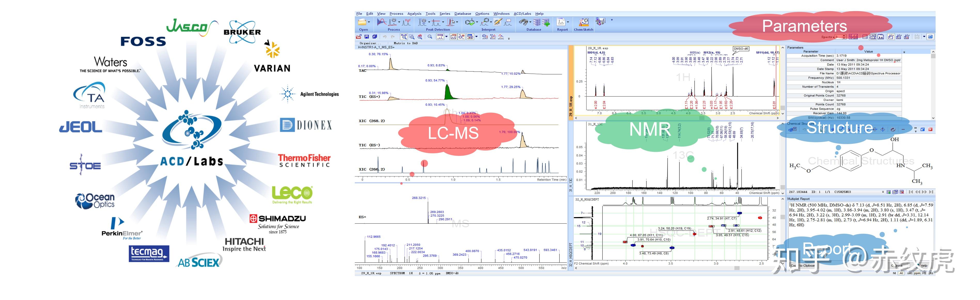
Task: Click the verify structure benzene checkmark icon
Action: click(x=470, y=22)
